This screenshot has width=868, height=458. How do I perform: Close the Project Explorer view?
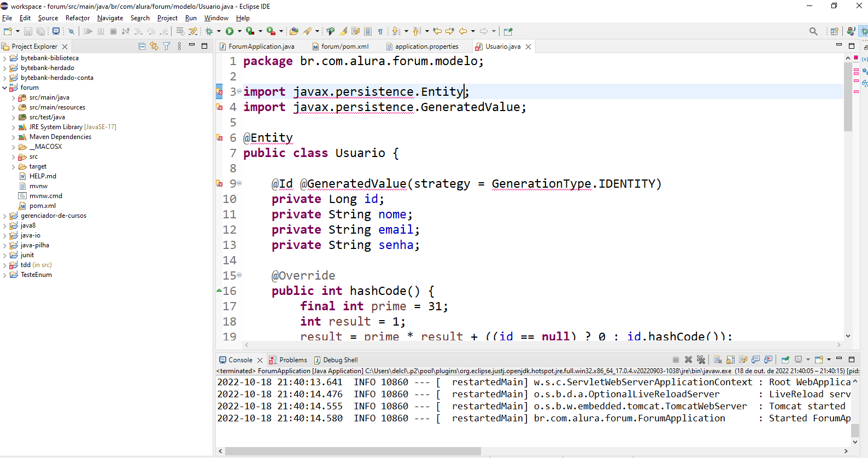[65, 47]
